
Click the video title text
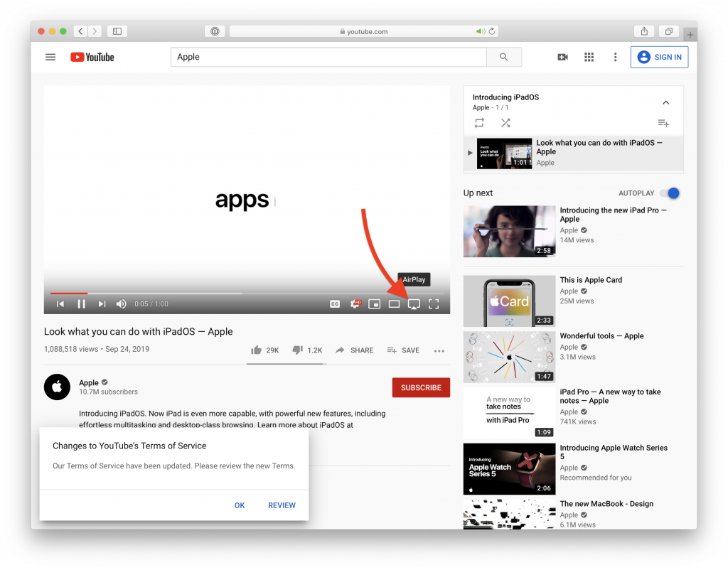[139, 331]
